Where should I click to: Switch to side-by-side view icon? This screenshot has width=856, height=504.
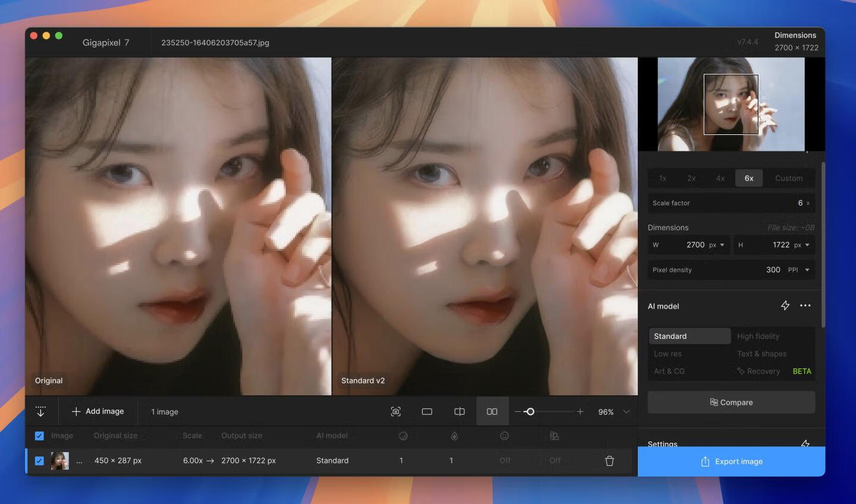coord(492,411)
